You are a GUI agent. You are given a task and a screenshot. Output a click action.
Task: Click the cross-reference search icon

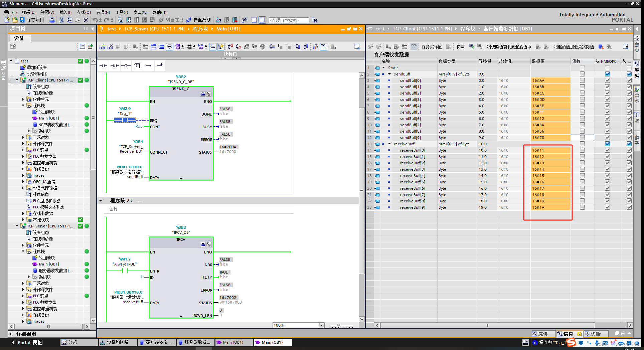click(x=315, y=20)
